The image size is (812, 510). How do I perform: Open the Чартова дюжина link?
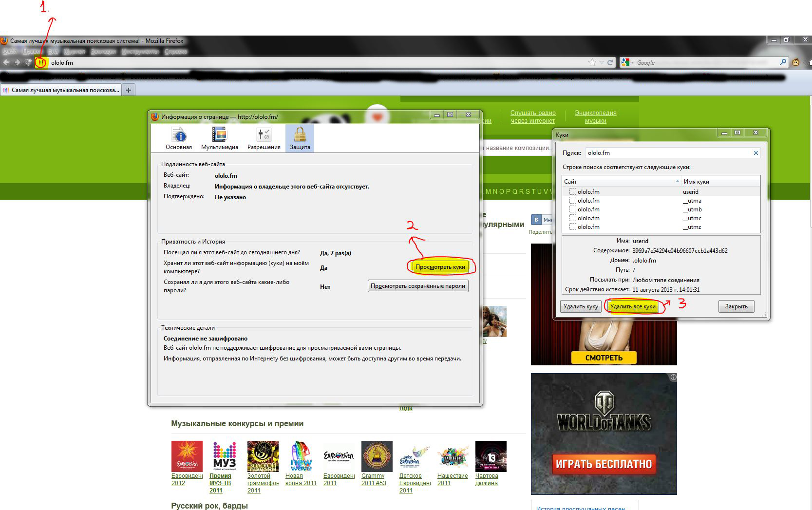tap(487, 479)
